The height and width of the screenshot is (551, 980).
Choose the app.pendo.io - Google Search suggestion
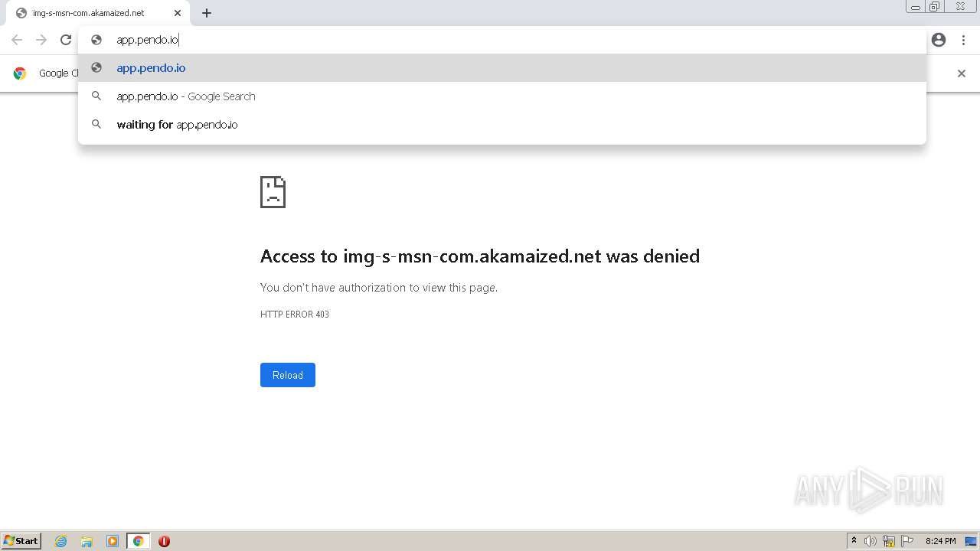click(502, 96)
